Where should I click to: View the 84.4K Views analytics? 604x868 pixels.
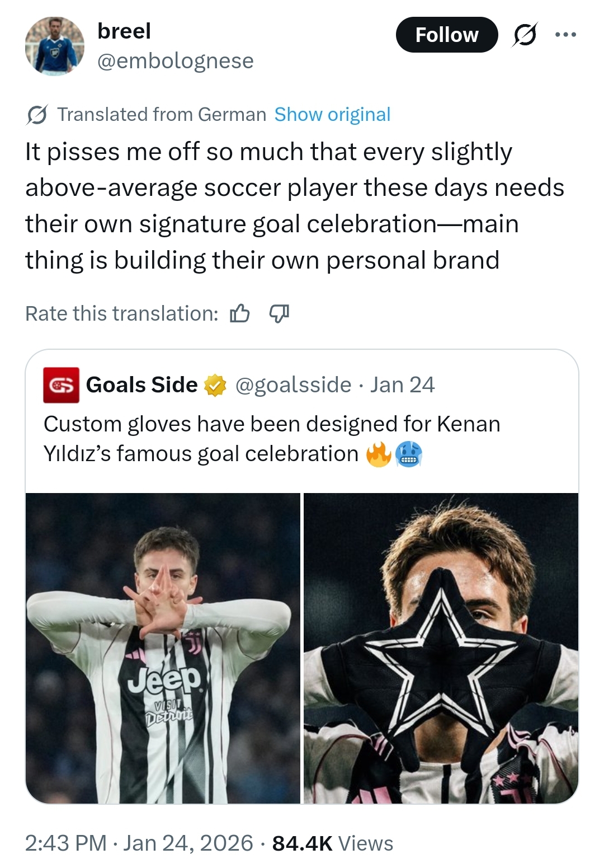click(x=332, y=843)
